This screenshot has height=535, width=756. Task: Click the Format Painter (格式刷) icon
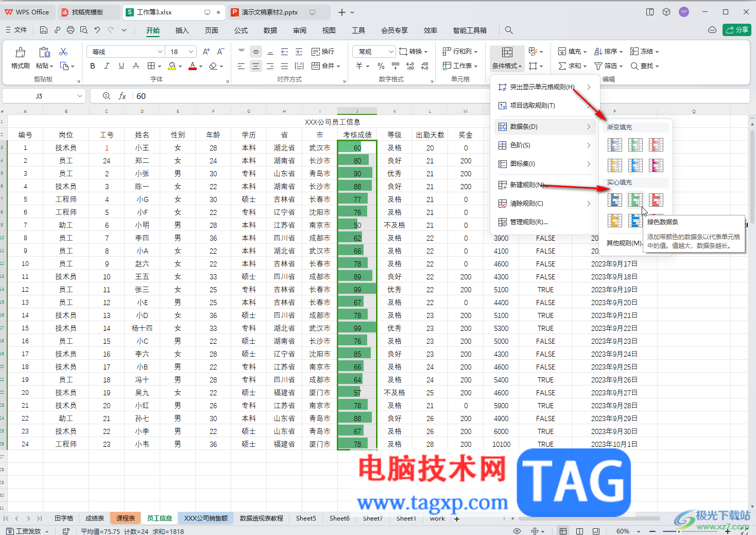21,52
